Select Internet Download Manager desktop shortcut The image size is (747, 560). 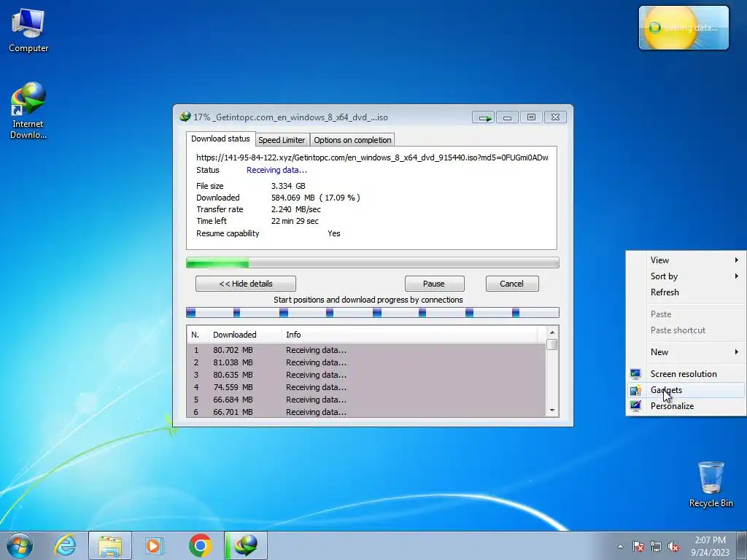(28, 111)
